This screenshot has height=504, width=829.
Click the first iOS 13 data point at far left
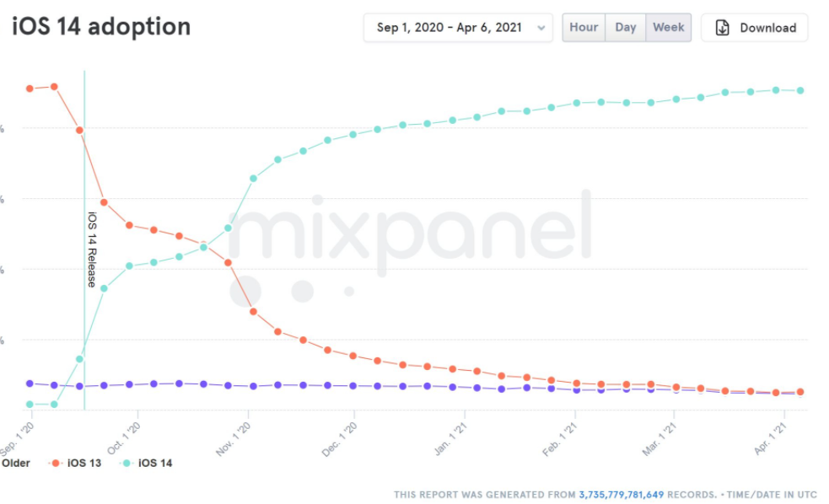pos(30,88)
